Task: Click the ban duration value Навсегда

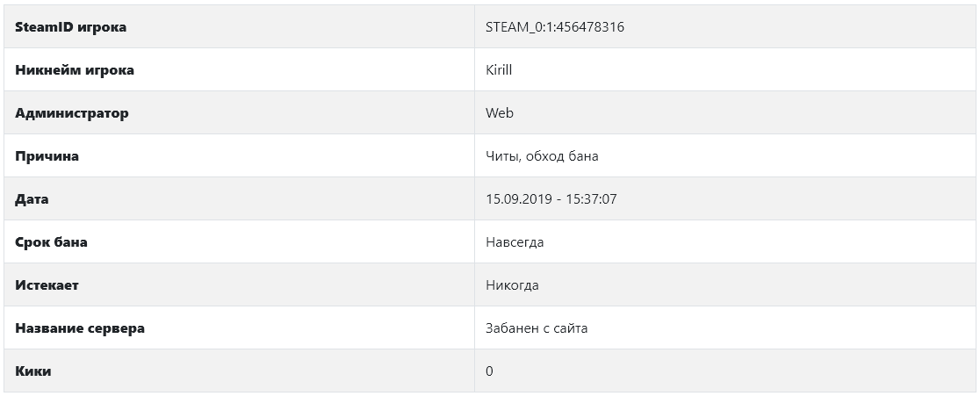Action: [x=515, y=242]
